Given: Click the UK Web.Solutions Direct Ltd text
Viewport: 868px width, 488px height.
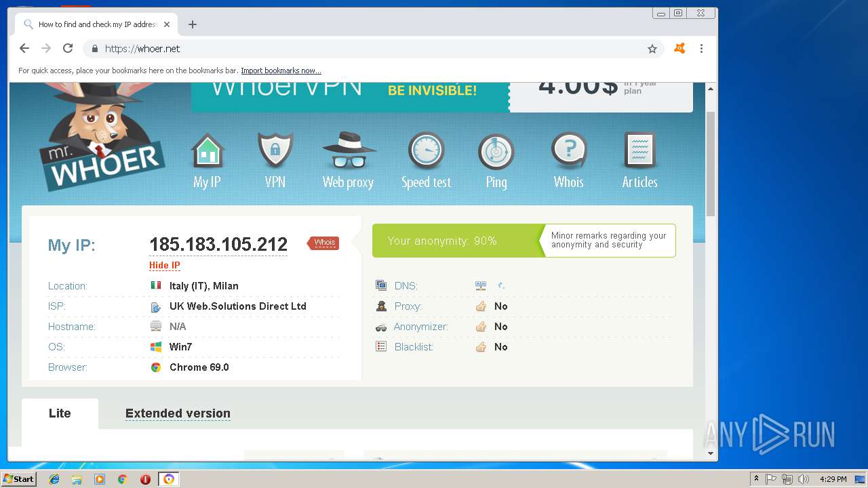Looking at the screenshot, I should pos(238,306).
